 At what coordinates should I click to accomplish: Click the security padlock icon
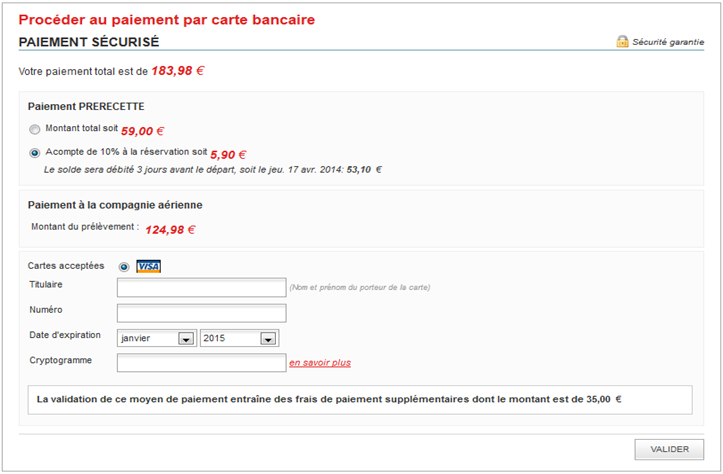[x=622, y=42]
